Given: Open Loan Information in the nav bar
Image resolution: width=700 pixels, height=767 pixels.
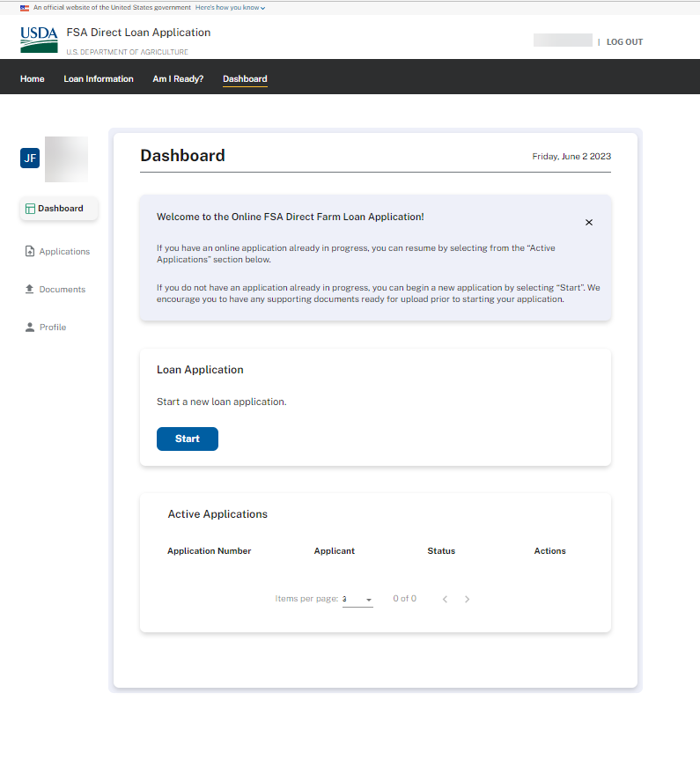Looking at the screenshot, I should (x=99, y=78).
